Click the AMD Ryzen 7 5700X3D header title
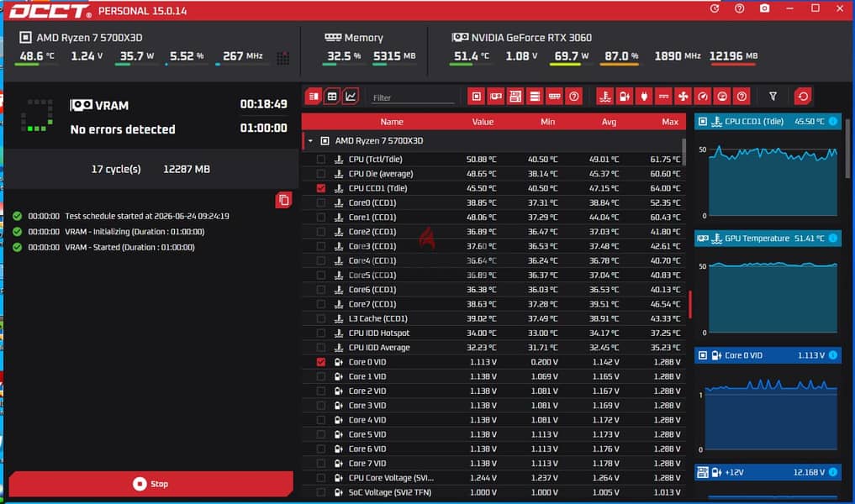 (89, 38)
